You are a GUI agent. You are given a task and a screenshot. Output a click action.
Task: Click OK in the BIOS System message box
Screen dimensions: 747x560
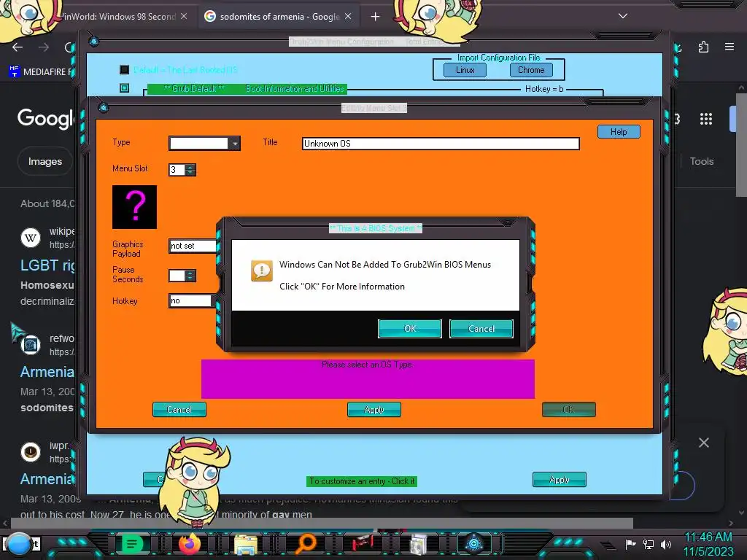point(410,329)
